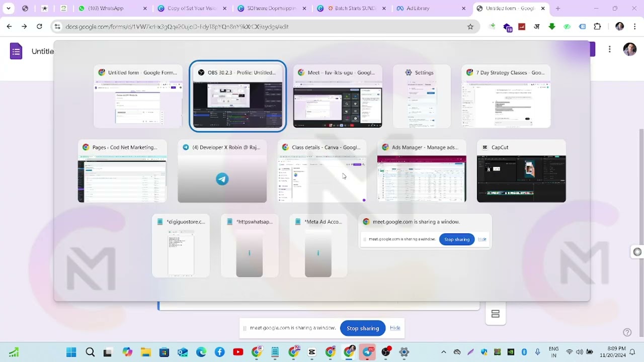
Task: Bookmark this page with the star icon
Action: pyautogui.click(x=470, y=27)
